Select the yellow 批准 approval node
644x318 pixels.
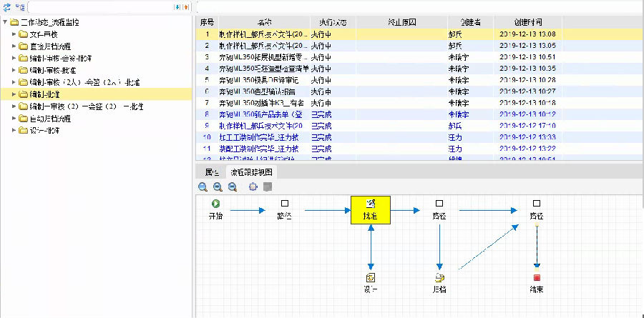(370, 210)
